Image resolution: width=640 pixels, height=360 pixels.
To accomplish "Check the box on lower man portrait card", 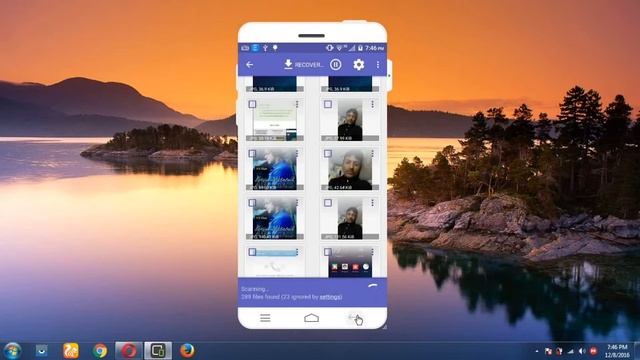I will [327, 203].
